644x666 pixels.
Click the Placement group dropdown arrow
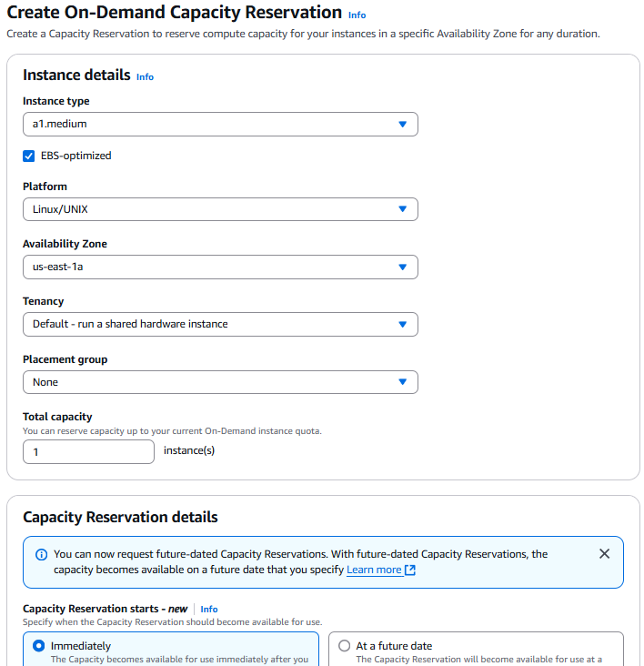tap(403, 382)
